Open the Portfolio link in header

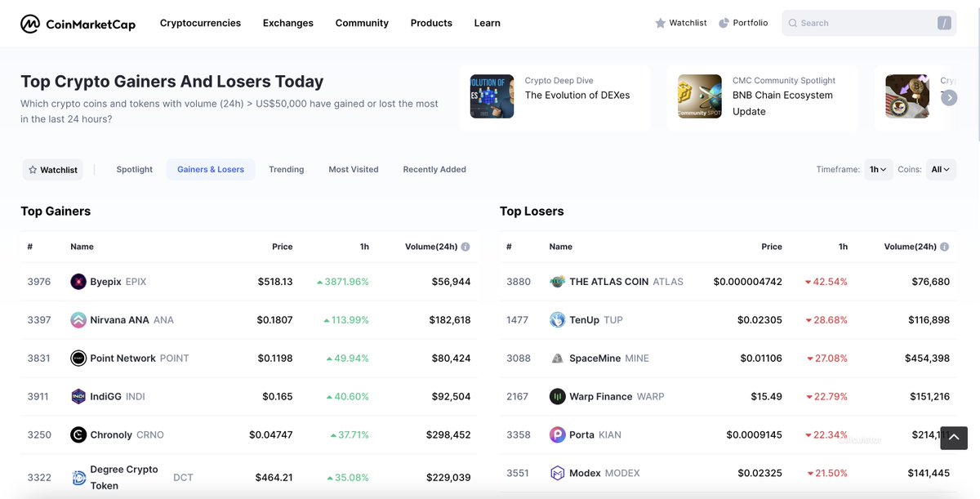click(x=743, y=23)
